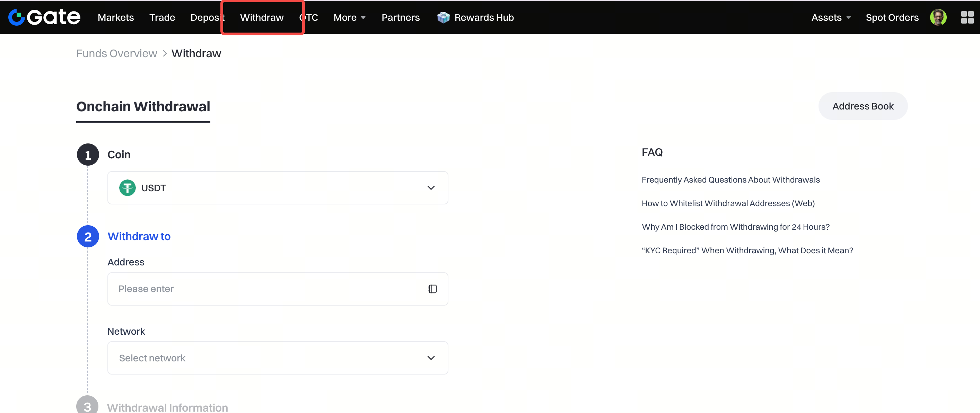Open Why Am I Blocked from Withdrawing link
The height and width of the screenshot is (413, 980).
pyautogui.click(x=735, y=227)
